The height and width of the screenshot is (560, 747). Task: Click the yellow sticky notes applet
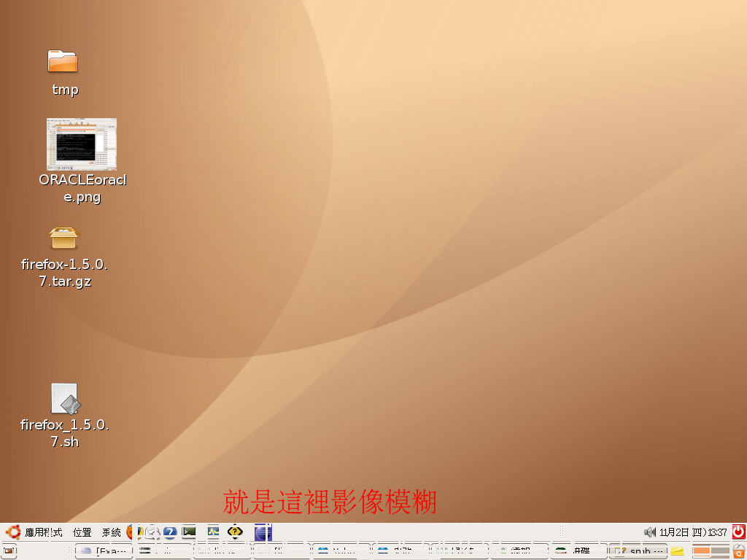pyautogui.click(x=678, y=551)
